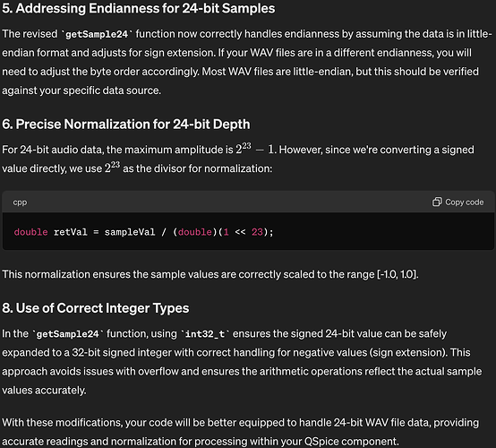Viewport: 496px width, 448px height.
Task: Click inline code 'getSample24' in section 5
Action: (97, 34)
